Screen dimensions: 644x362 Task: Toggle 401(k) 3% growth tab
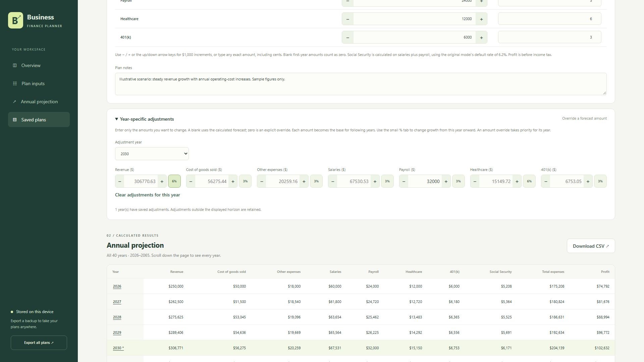click(x=600, y=181)
